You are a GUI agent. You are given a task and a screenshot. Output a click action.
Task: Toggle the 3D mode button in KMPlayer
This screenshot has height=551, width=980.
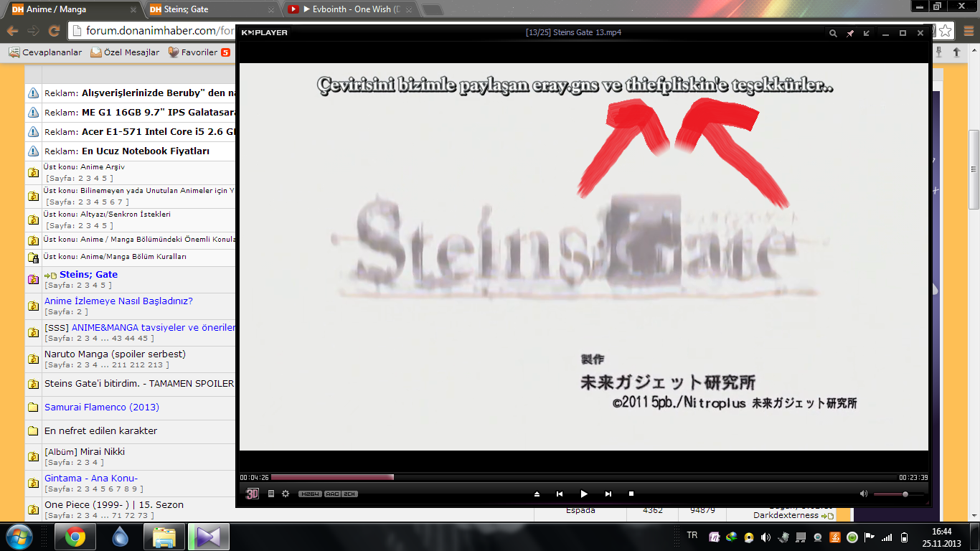click(x=253, y=494)
